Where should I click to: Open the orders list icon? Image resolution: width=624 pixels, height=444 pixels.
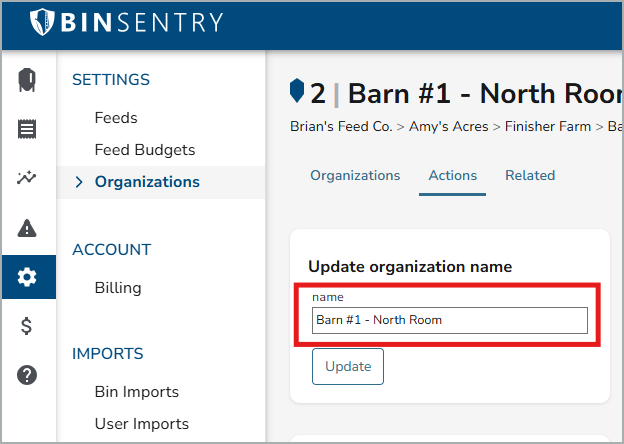[27, 129]
